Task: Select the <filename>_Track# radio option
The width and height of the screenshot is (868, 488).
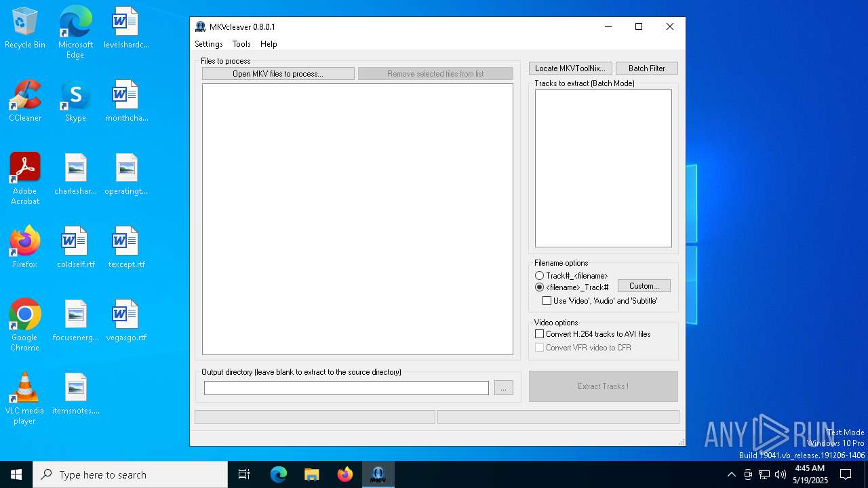Action: pos(540,287)
